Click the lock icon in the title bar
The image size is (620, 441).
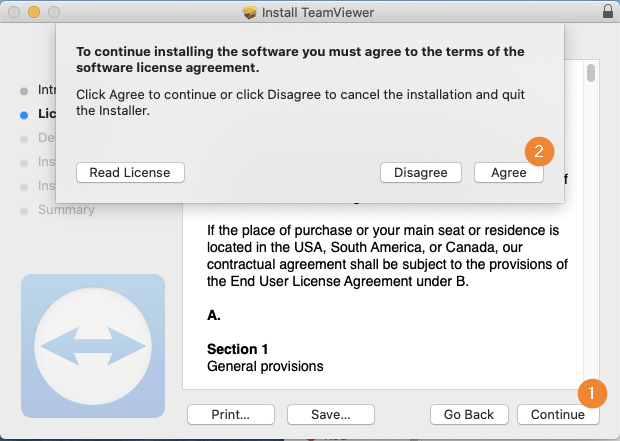tap(608, 12)
